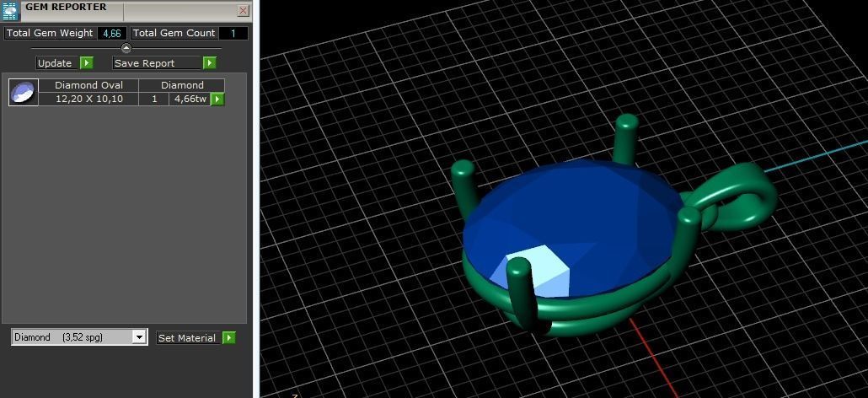Click the Gem Reporter panel icon
Screen dimensions: 868x398
pyautogui.click(x=11, y=10)
